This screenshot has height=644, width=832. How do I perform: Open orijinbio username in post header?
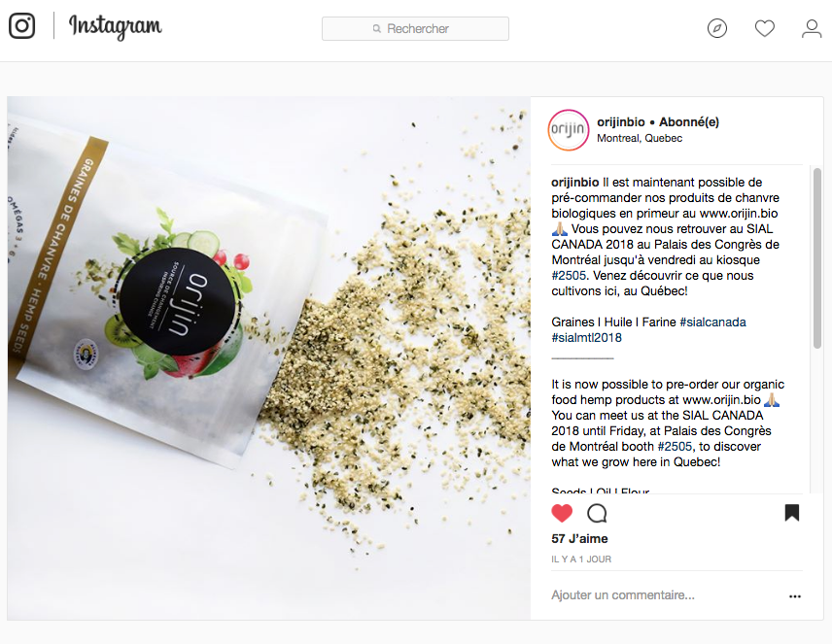point(621,122)
